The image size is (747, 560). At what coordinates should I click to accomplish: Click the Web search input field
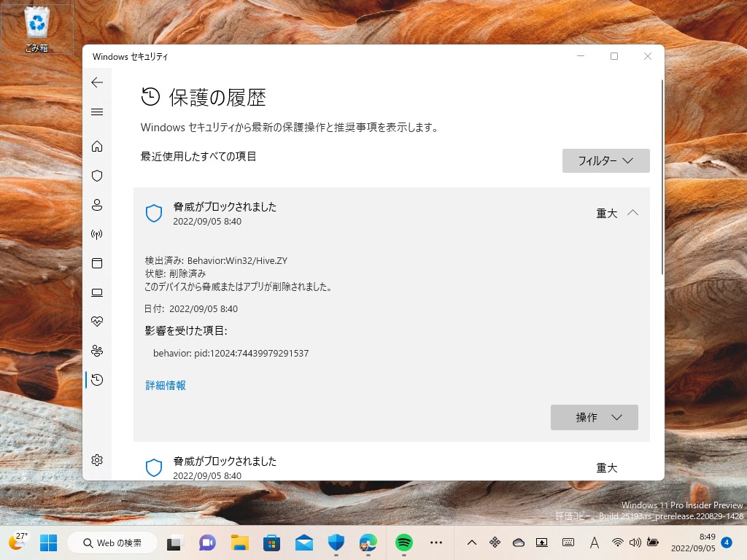112,542
